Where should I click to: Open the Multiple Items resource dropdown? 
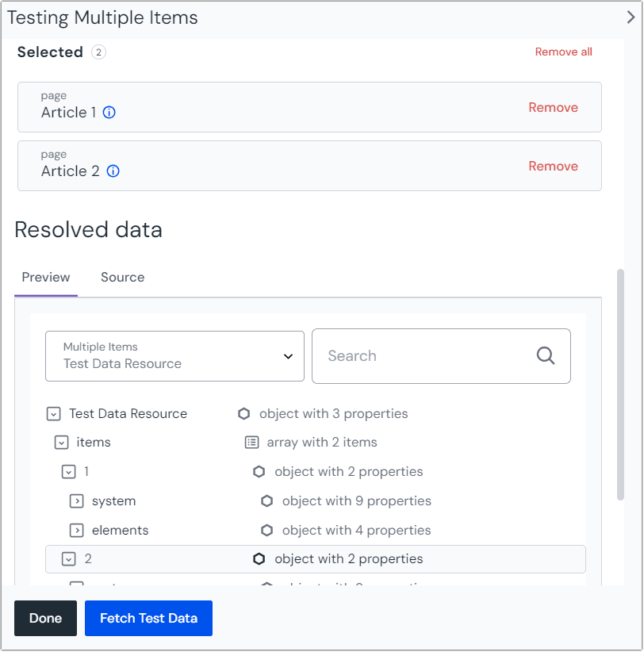click(174, 356)
